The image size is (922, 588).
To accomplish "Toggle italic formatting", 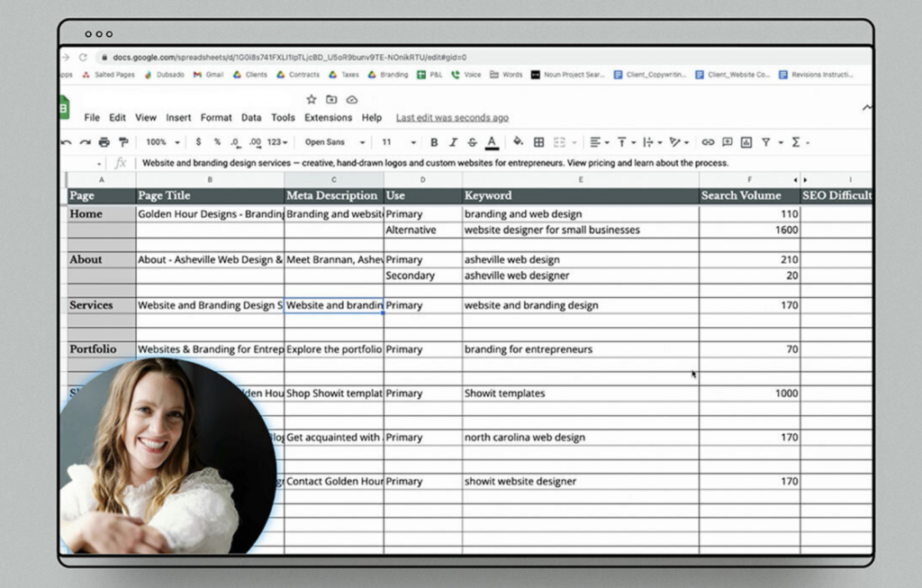I will point(453,142).
